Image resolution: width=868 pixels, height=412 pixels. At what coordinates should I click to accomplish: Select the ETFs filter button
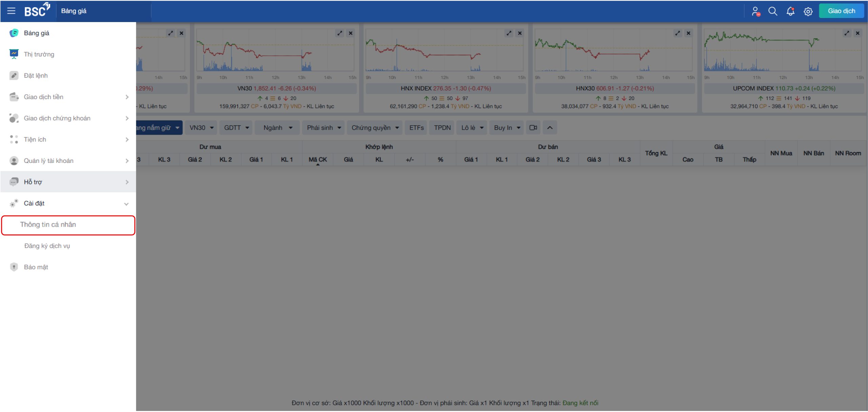coord(416,128)
